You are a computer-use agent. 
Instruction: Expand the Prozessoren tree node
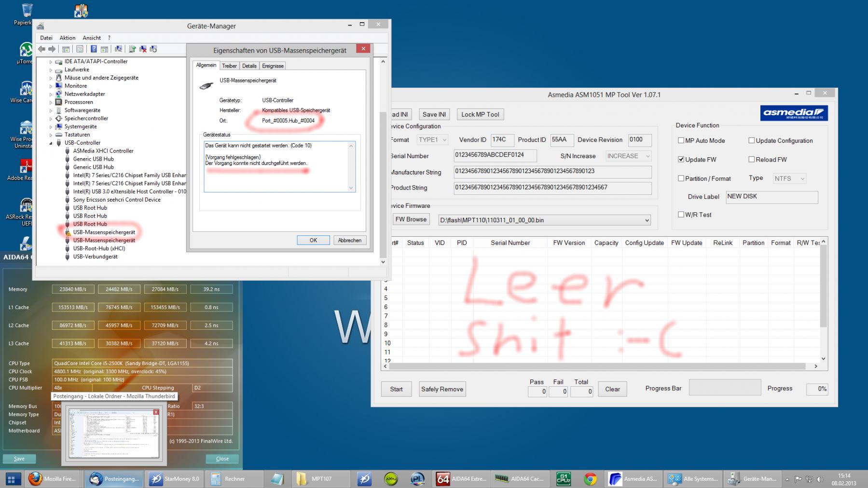[51, 102]
